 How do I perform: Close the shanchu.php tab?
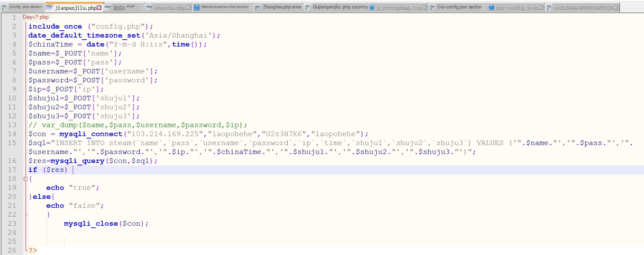[188, 8]
